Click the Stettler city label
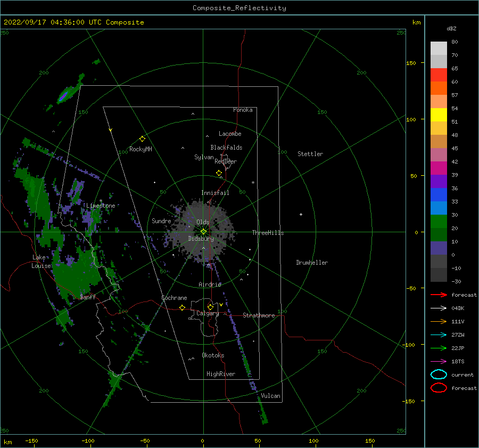This screenshot has height=448, width=479. 310,154
